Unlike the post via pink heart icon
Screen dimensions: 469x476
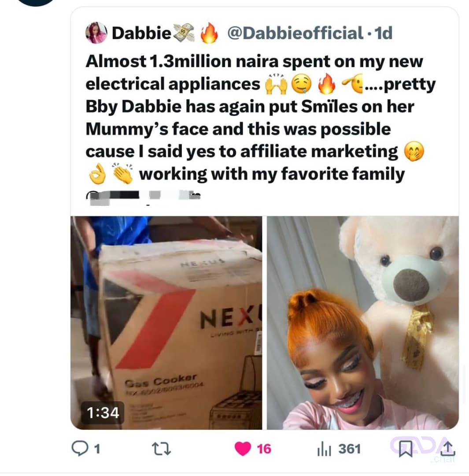(243, 449)
